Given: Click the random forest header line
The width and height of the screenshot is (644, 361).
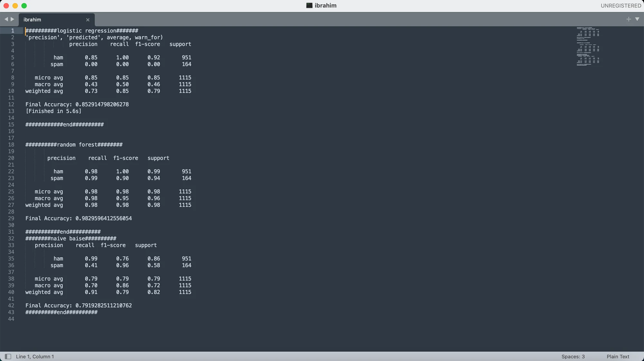Looking at the screenshot, I should 74,145.
